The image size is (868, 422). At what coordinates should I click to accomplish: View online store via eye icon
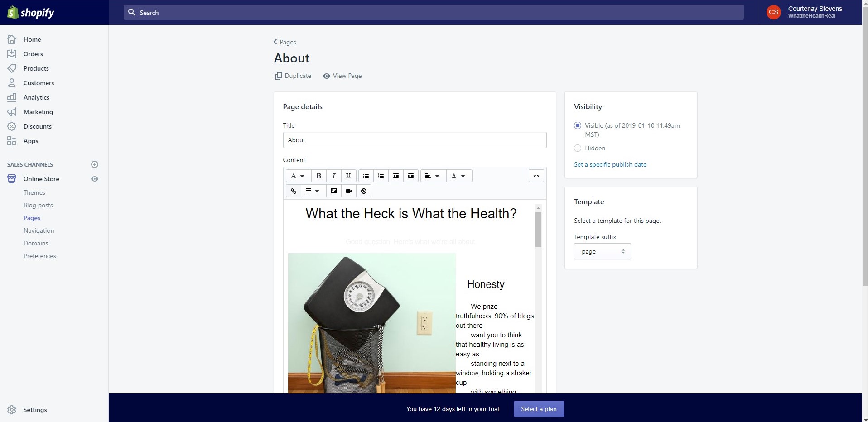click(95, 179)
